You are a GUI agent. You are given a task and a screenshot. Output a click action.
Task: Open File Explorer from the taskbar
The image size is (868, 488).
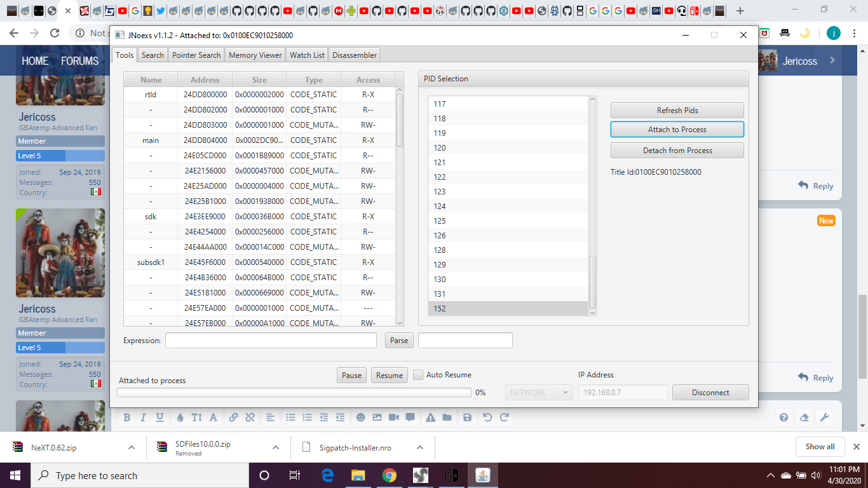pyautogui.click(x=358, y=475)
